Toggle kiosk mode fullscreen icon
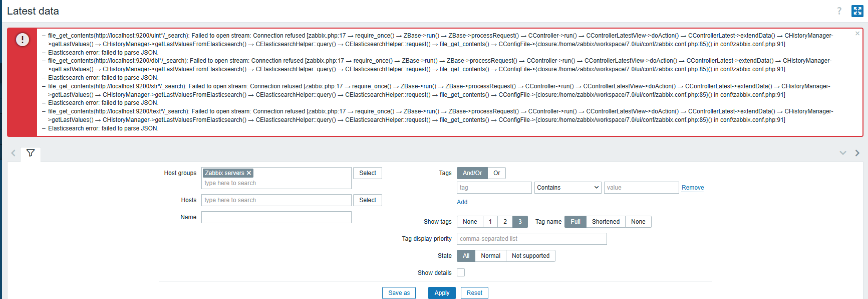 [857, 11]
